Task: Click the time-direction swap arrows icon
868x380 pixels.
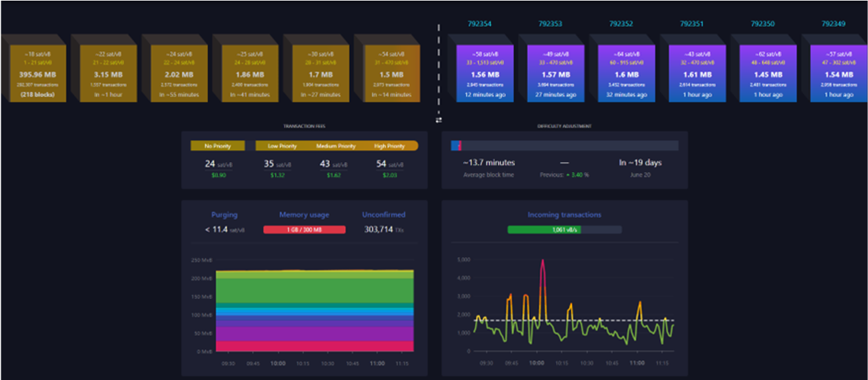Action: point(439,120)
